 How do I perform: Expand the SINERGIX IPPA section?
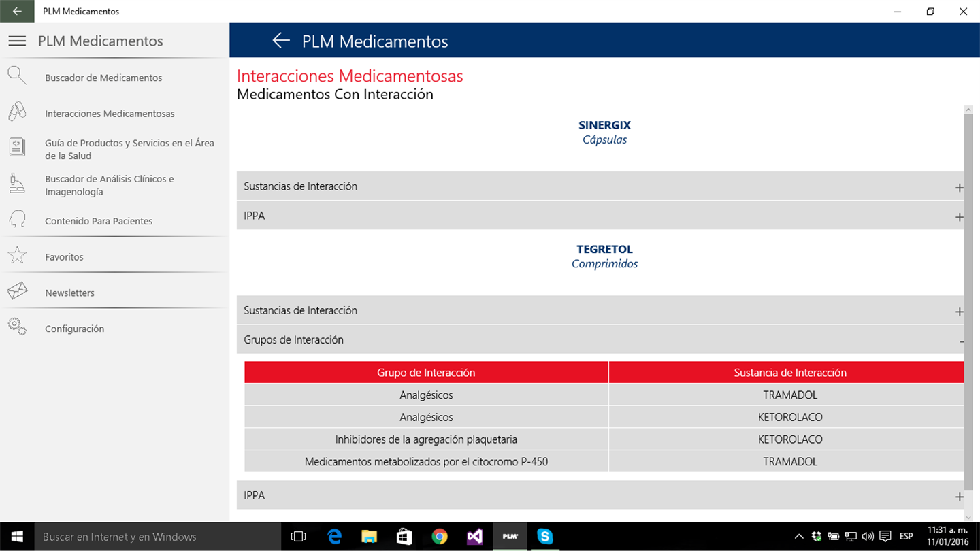click(x=600, y=216)
